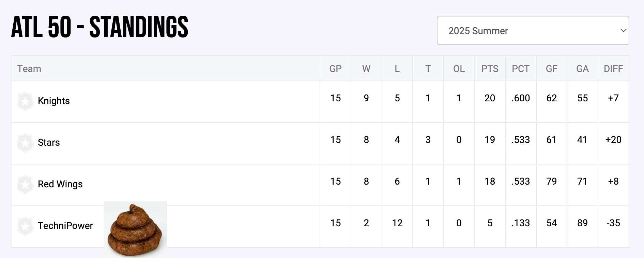
Task: Open the 2025 Summer season dropdown
Action: coord(533,31)
